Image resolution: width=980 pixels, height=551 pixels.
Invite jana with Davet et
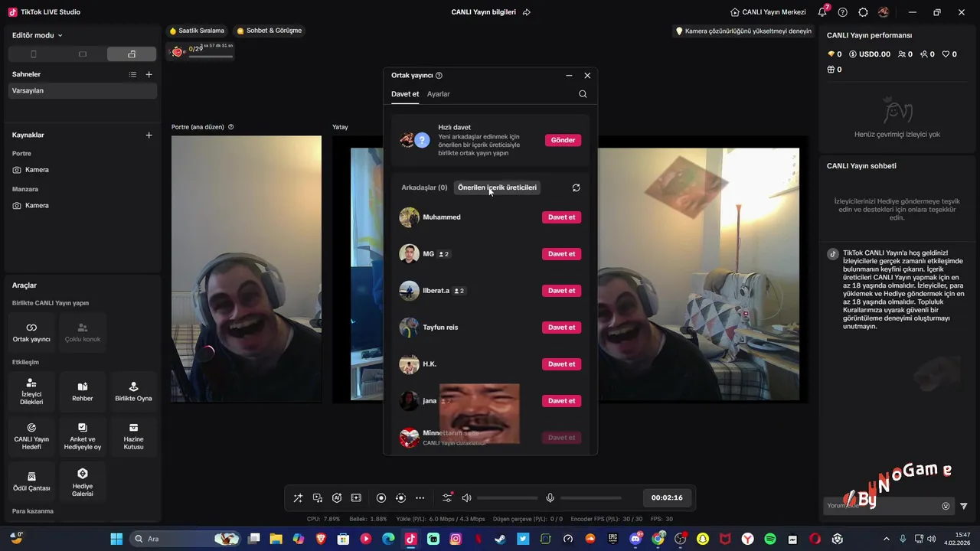pos(561,401)
